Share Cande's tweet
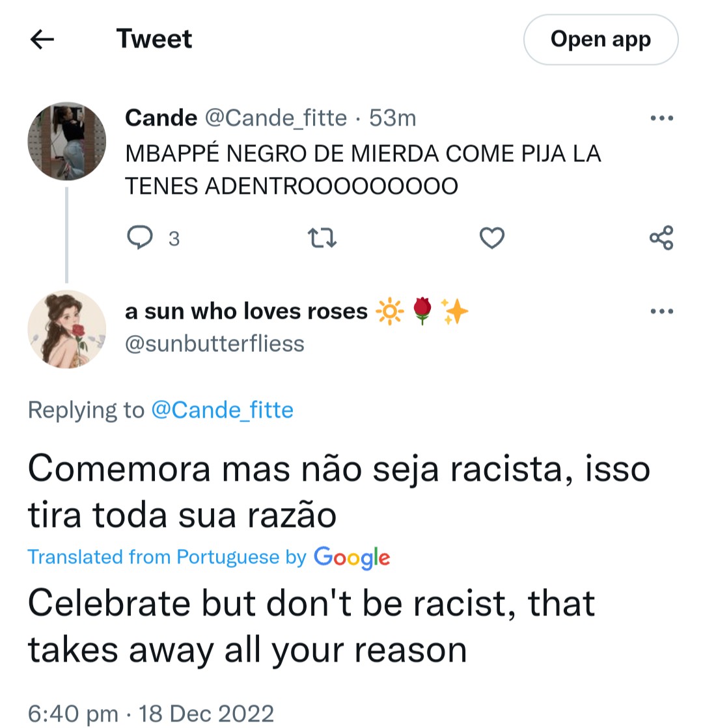The width and height of the screenshot is (703, 728). click(x=661, y=237)
